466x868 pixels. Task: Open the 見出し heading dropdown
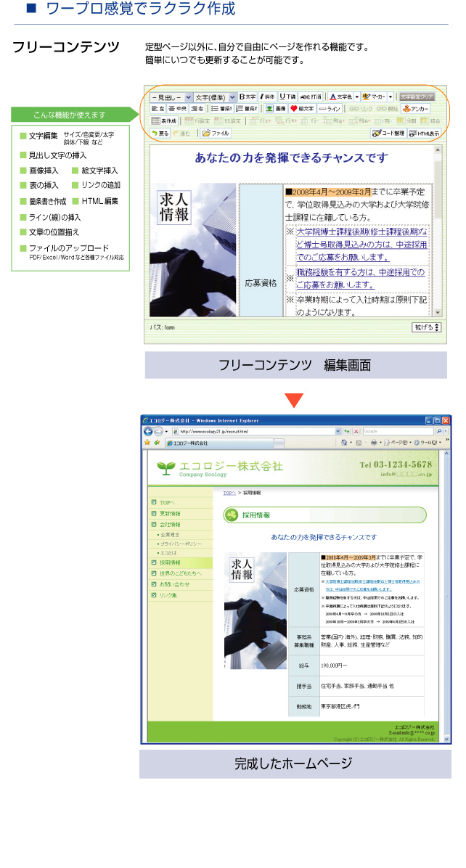[x=171, y=96]
